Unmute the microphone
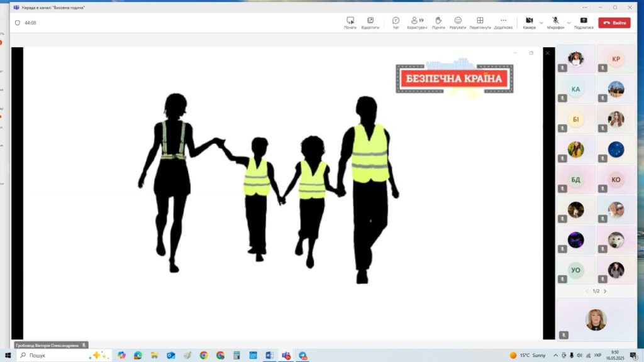This screenshot has width=644, height=362. point(555,23)
